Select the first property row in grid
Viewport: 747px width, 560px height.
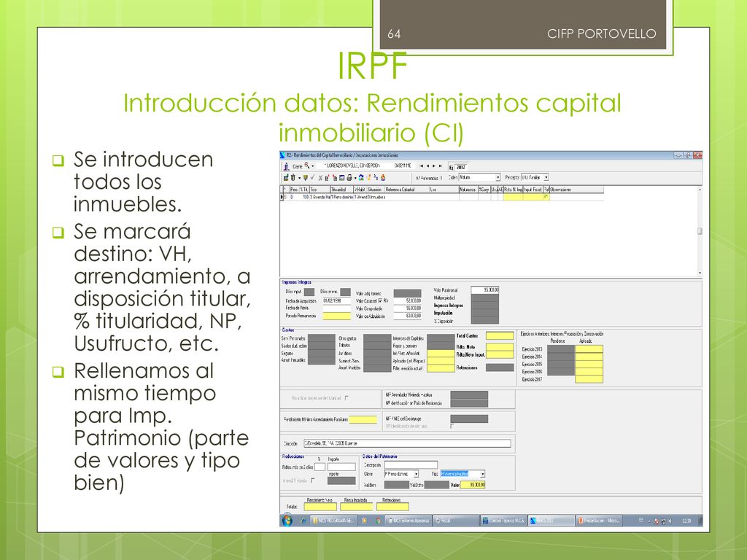(x=441, y=197)
